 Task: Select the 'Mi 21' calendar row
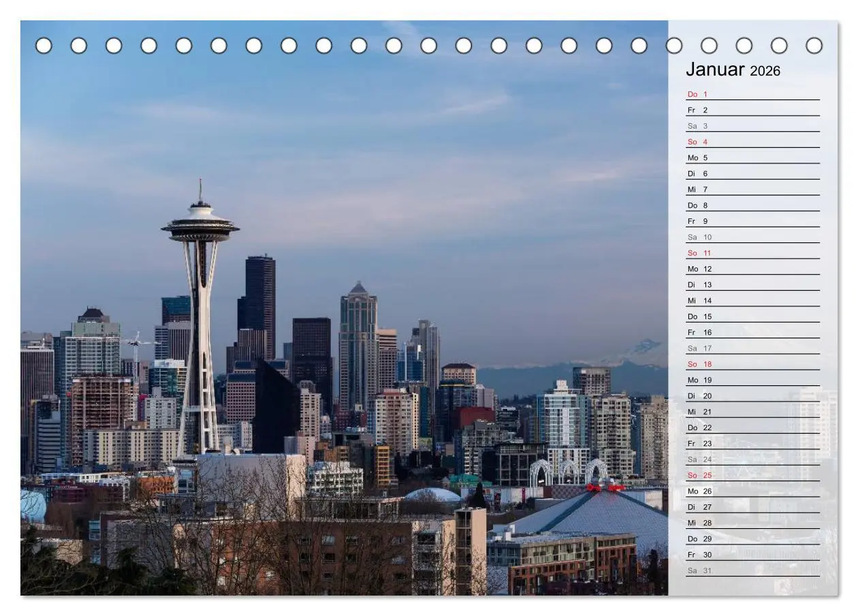tap(752, 412)
